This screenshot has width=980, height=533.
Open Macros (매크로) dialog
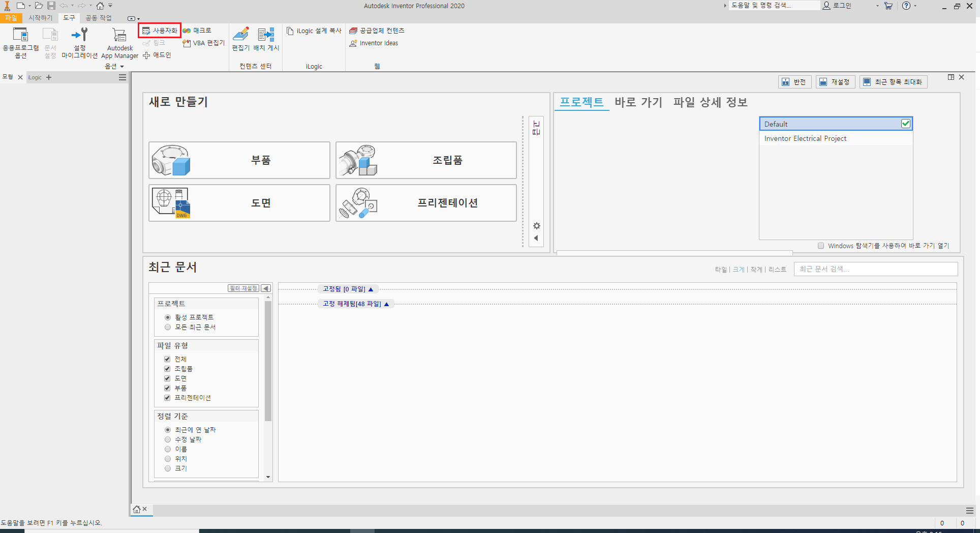click(197, 31)
